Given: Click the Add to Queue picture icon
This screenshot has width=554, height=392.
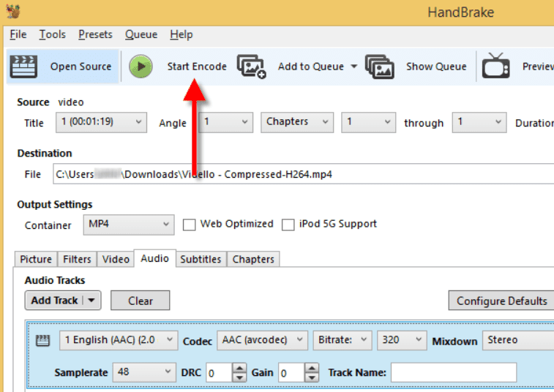Looking at the screenshot, I should [x=251, y=67].
